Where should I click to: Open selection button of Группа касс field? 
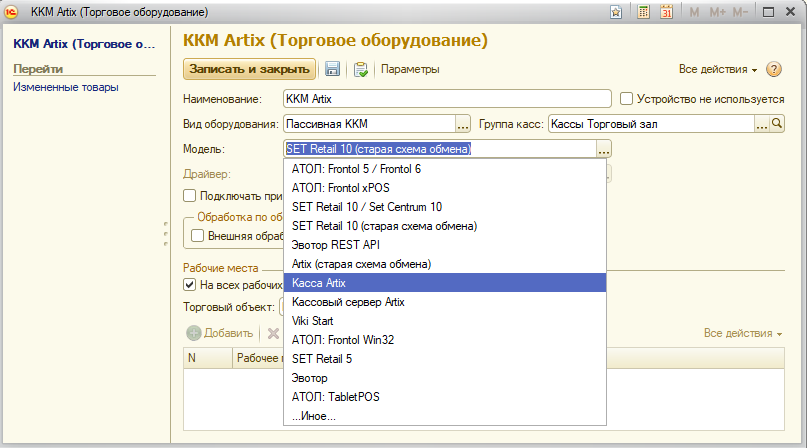762,124
